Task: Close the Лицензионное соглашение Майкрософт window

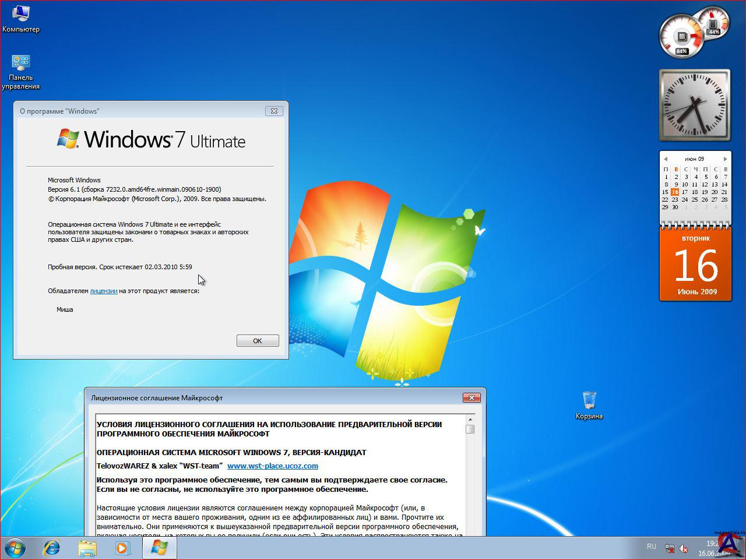Action: tap(471, 397)
